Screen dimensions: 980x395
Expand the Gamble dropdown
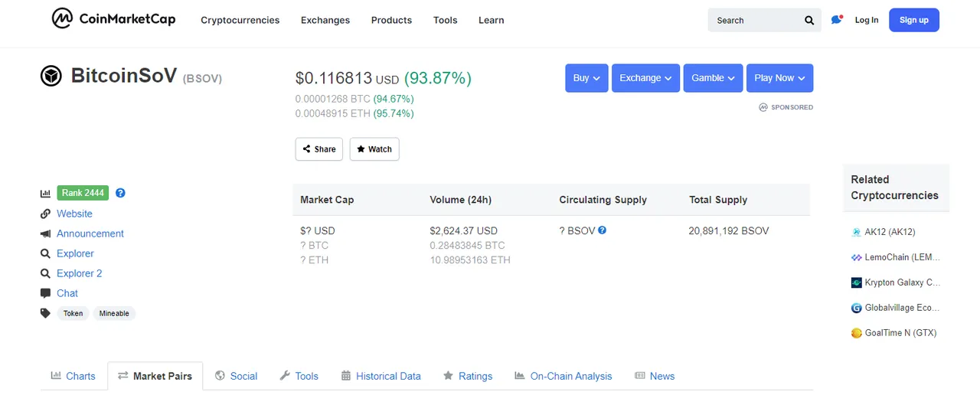pyautogui.click(x=713, y=78)
